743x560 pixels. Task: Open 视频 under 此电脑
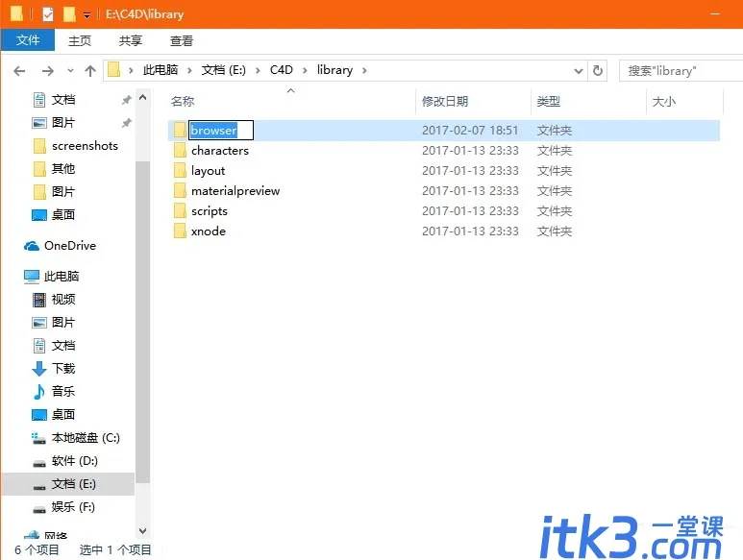pos(63,300)
